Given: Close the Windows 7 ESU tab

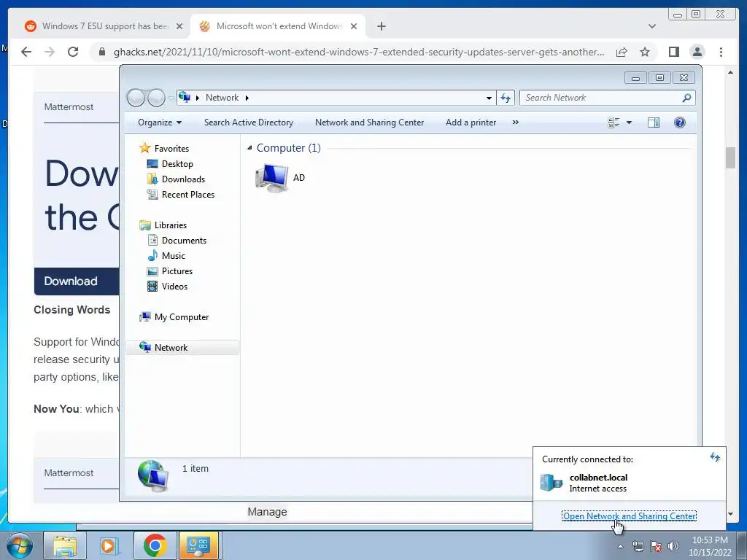Looking at the screenshot, I should [x=179, y=26].
